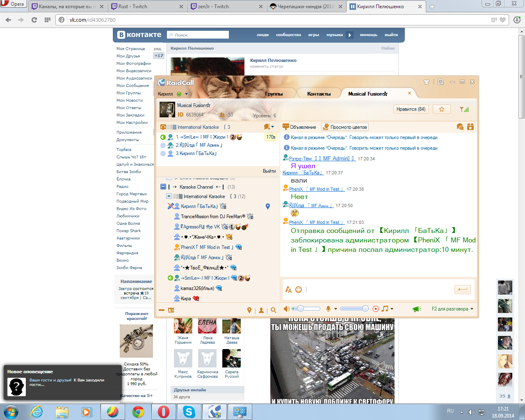Image resolution: width=525 pixels, height=420 pixels.
Task: Click the locate-me pin icon in bottom bar
Action: coord(249,310)
